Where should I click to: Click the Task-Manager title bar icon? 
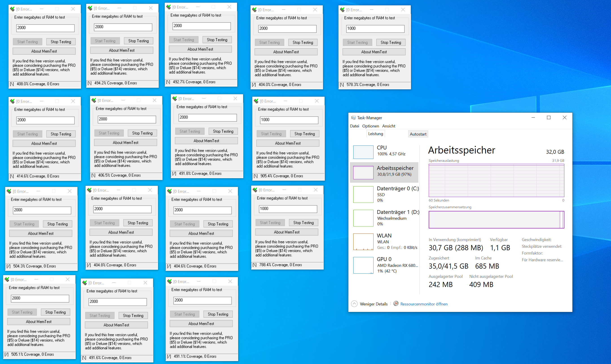click(353, 118)
